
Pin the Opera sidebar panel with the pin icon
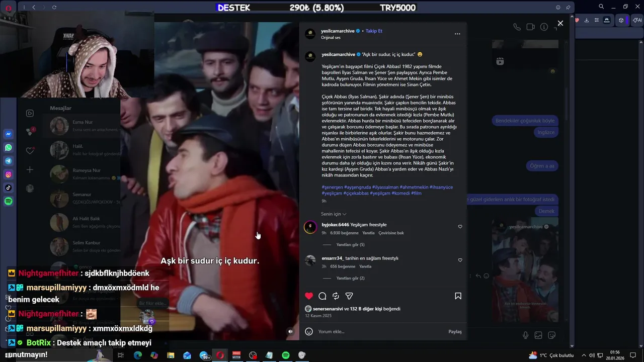(x=568, y=7)
